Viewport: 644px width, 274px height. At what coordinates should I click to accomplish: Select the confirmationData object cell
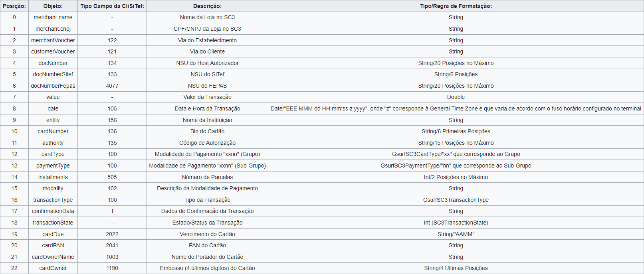[53, 211]
